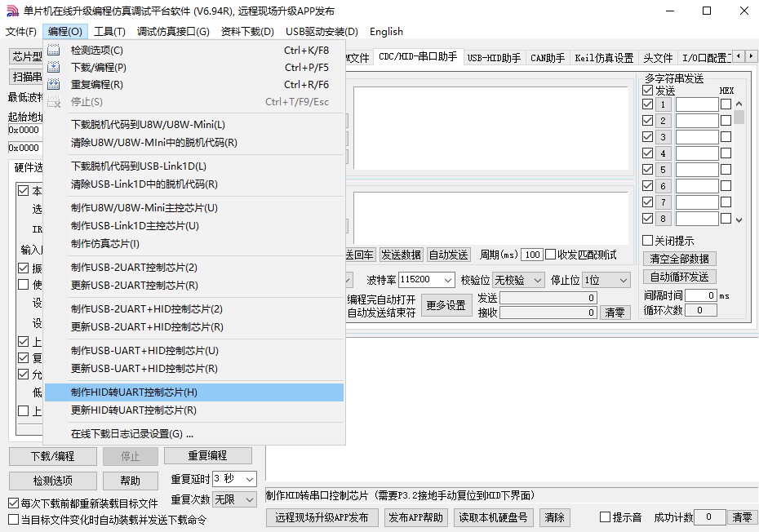The height and width of the screenshot is (532, 759).
Task: Open the 资料下载(D) menu
Action: (x=247, y=32)
